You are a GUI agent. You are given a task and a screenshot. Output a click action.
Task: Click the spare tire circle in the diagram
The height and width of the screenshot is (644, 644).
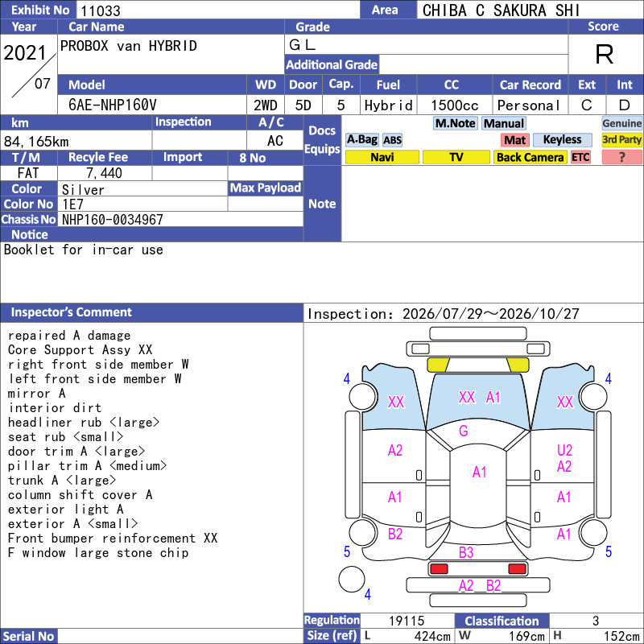(x=352, y=579)
